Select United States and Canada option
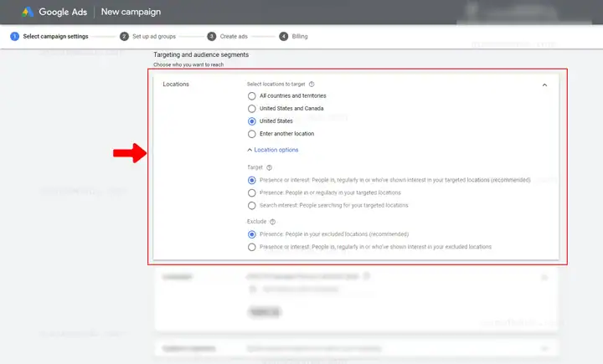603x364 pixels. click(x=251, y=109)
